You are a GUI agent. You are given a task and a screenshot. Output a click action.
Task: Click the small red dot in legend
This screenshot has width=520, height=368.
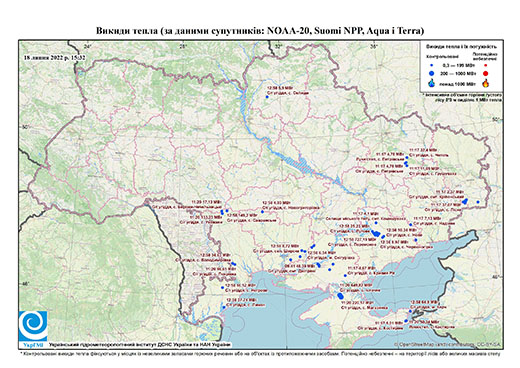485,65
